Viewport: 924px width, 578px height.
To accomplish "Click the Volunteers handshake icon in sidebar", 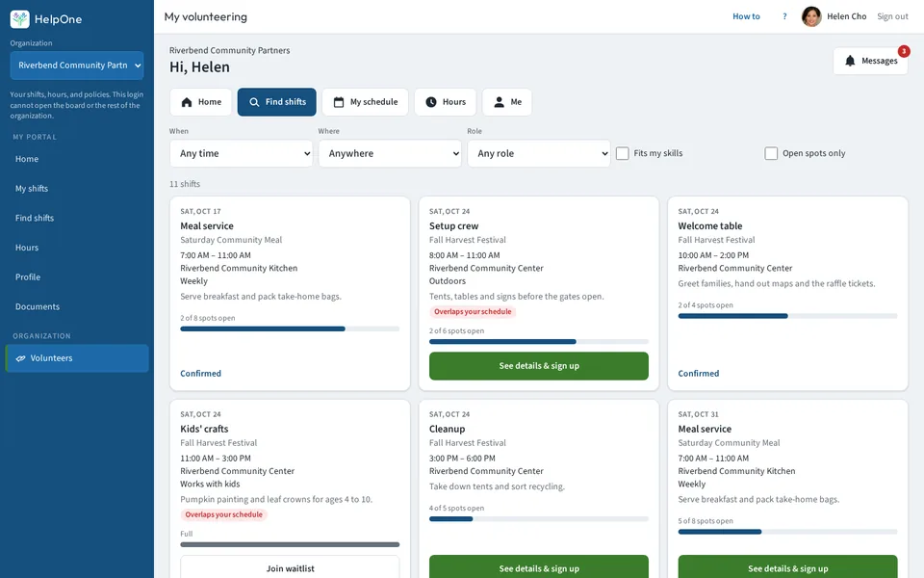I will pos(20,358).
